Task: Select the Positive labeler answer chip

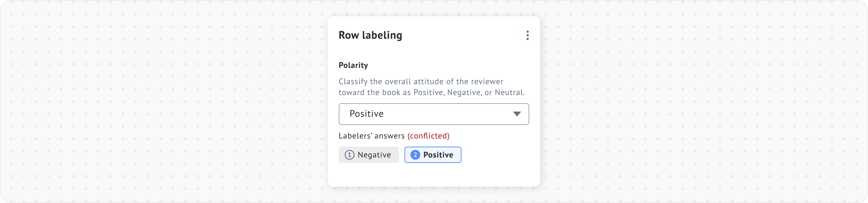Action: click(x=433, y=155)
